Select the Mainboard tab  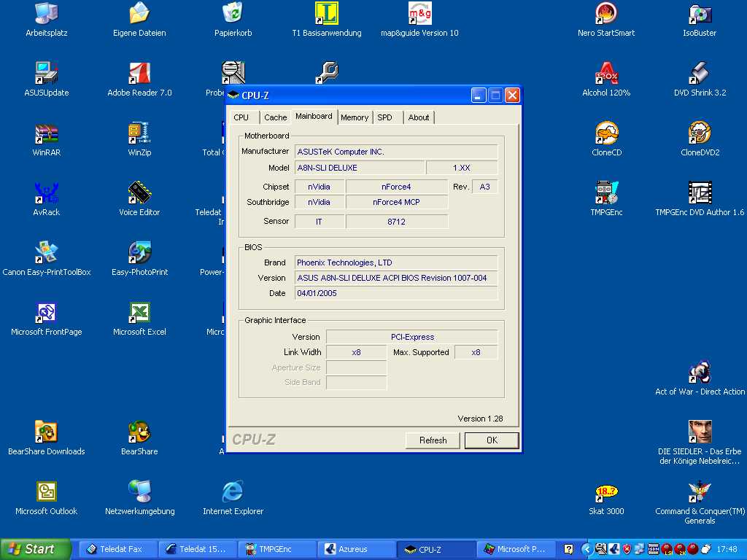[314, 116]
